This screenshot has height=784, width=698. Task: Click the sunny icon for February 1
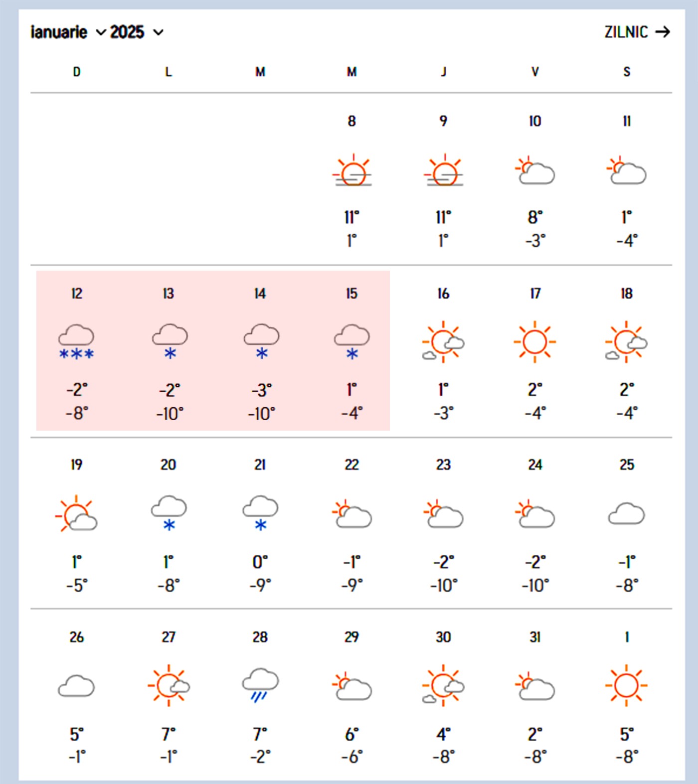[x=626, y=686]
